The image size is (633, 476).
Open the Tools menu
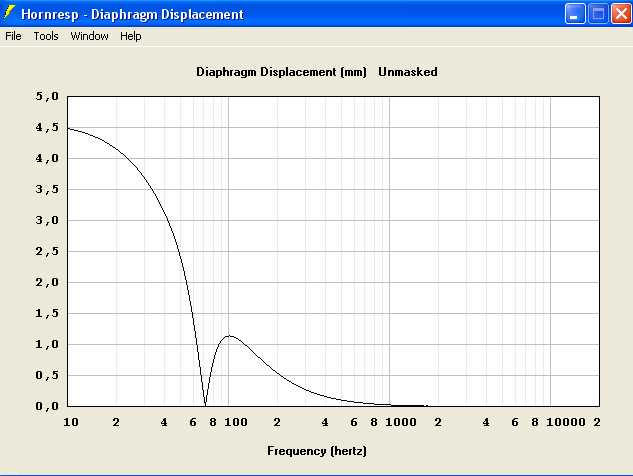[x=46, y=36]
